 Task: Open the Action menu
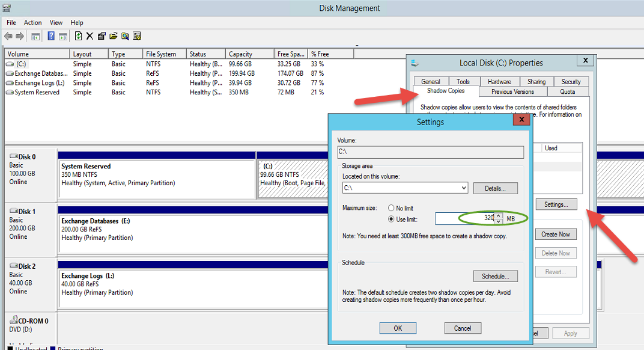tap(32, 23)
